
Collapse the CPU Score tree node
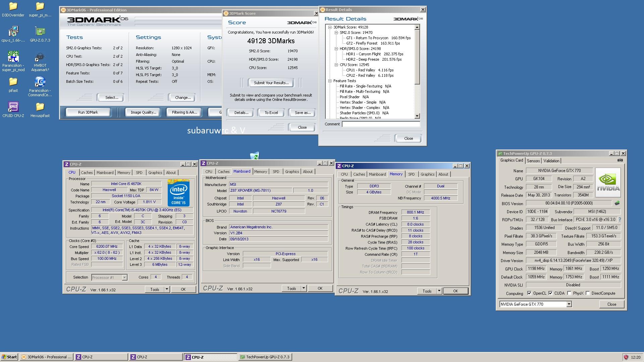pos(336,65)
